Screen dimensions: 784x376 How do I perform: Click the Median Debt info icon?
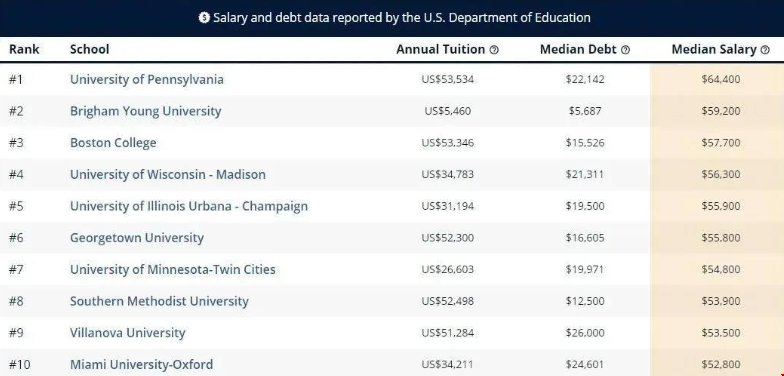pyautogui.click(x=625, y=50)
